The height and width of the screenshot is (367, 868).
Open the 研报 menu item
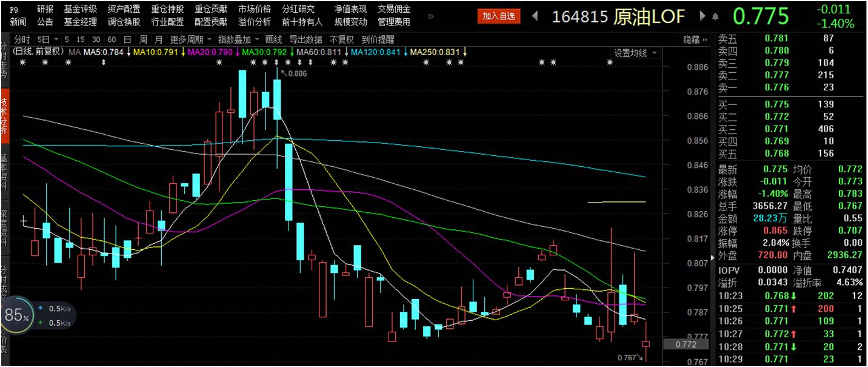45,9
